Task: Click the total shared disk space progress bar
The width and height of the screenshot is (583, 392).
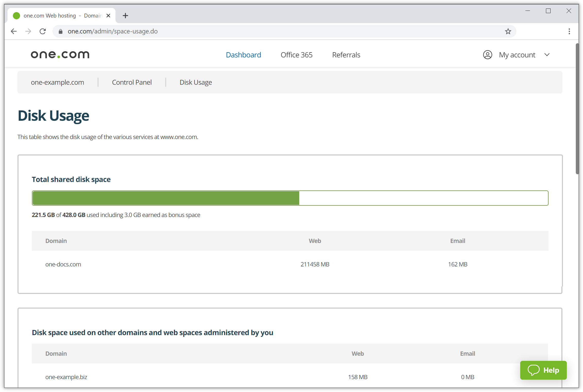Action: click(290, 198)
